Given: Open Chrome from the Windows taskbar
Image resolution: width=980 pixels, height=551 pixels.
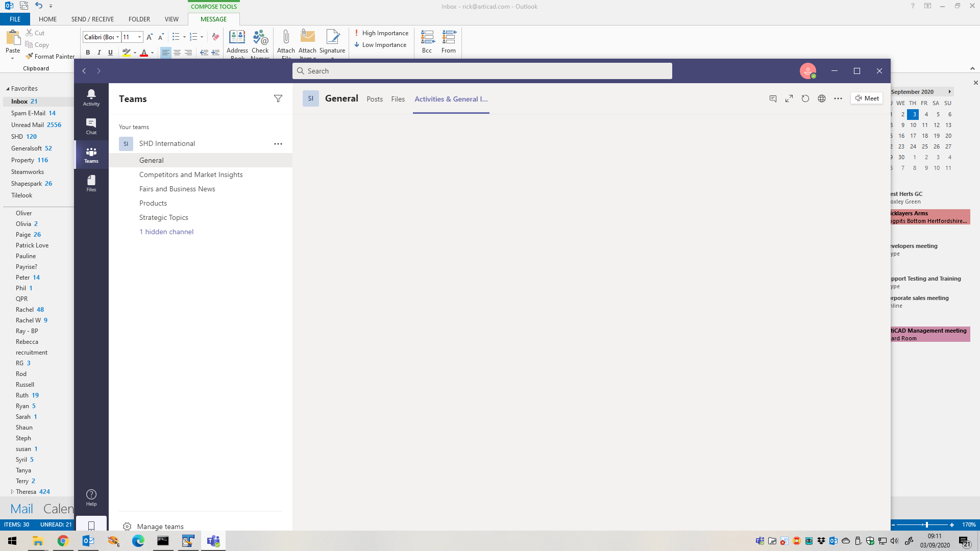Looking at the screenshot, I should coord(63,541).
